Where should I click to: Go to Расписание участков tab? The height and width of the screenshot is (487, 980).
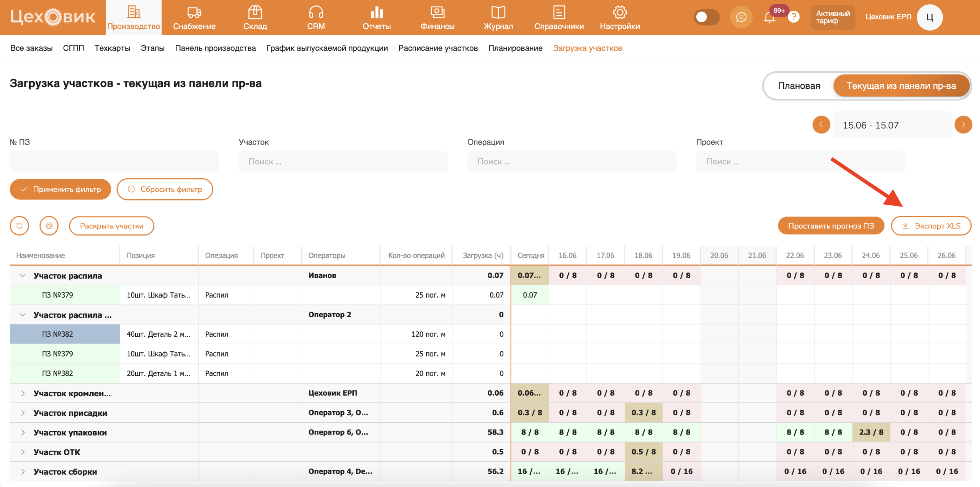438,48
